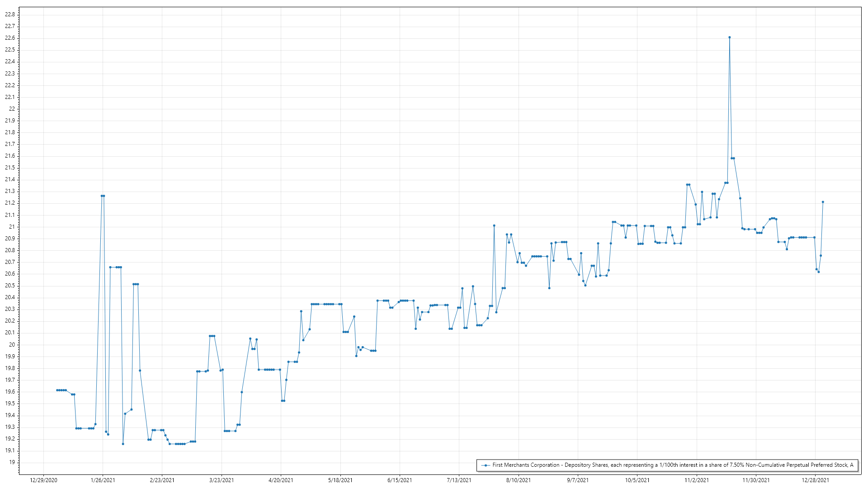Click the 22 y-axis label
The image size is (868, 488).
pos(12,109)
